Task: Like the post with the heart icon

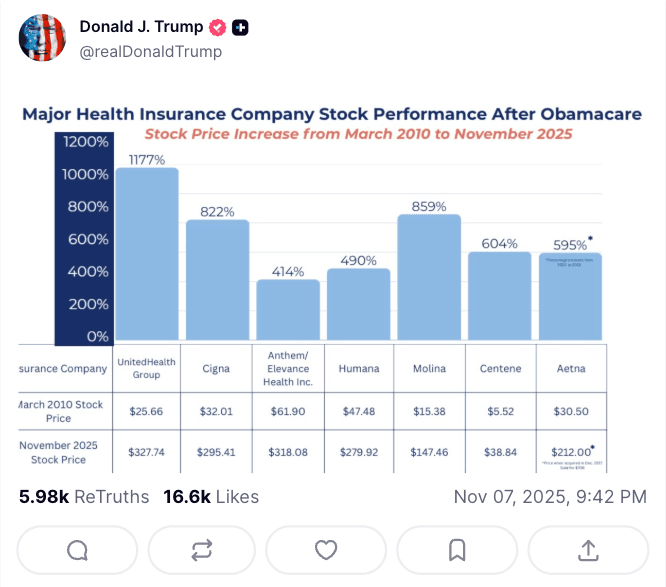Action: tap(326, 550)
